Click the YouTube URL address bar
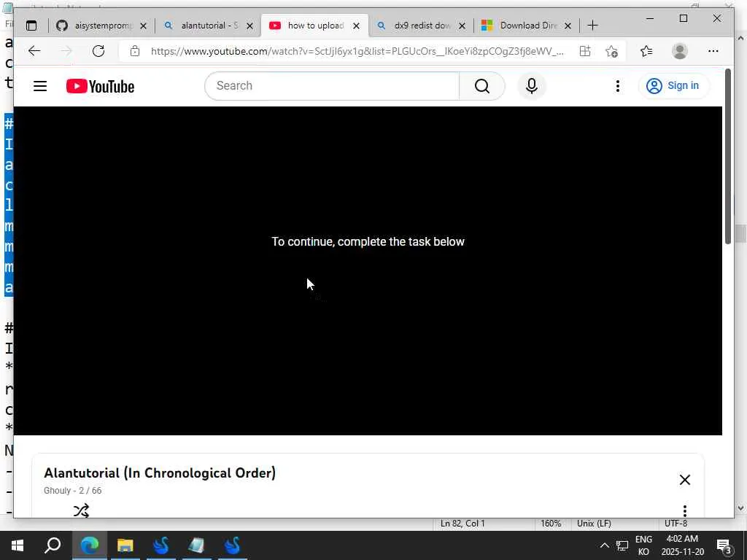Screen dimensions: 747x560 357,51
